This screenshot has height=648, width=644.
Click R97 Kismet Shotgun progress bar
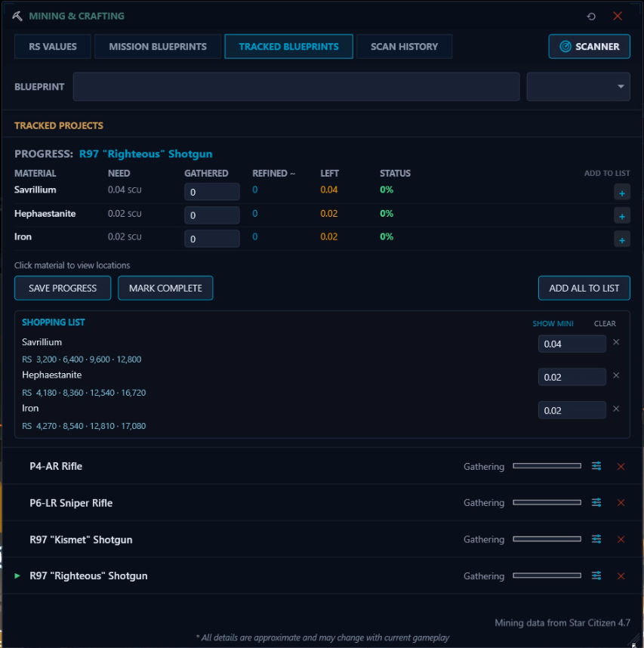pos(547,539)
